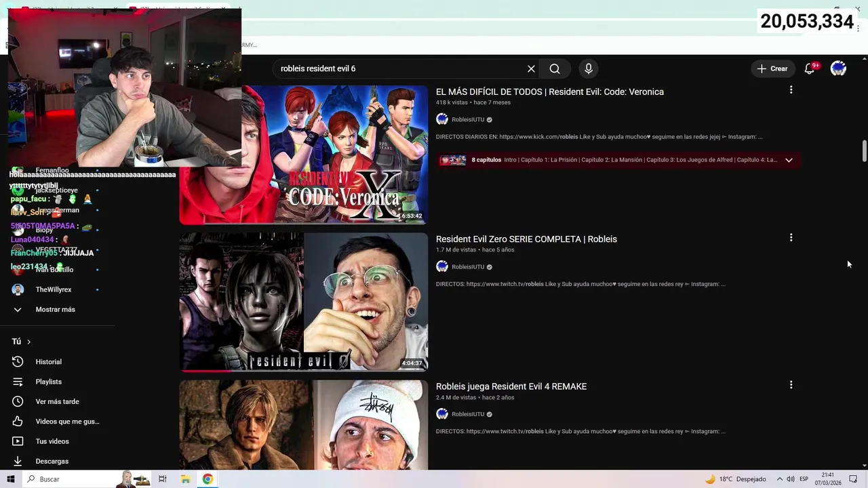Click the Tus videos play icon
Screen dimensions: 868x488
pyautogui.click(x=18, y=441)
